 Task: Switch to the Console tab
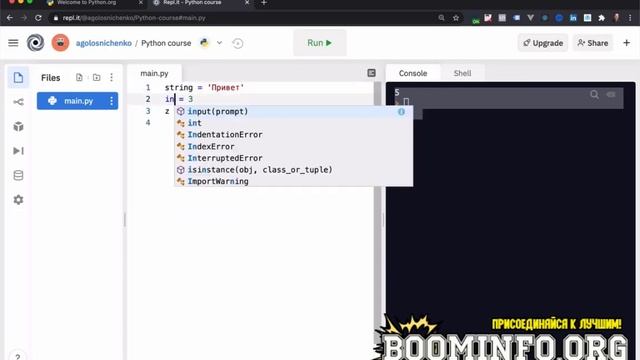click(413, 73)
